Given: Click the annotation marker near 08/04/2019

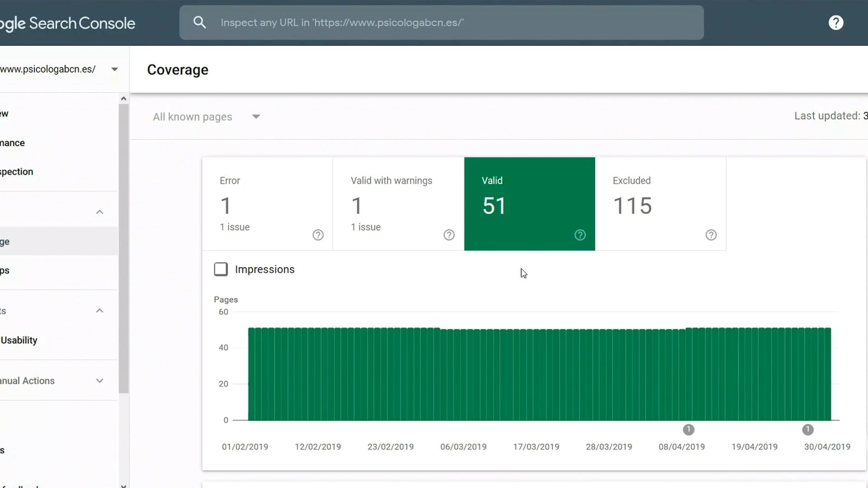Looking at the screenshot, I should [689, 430].
